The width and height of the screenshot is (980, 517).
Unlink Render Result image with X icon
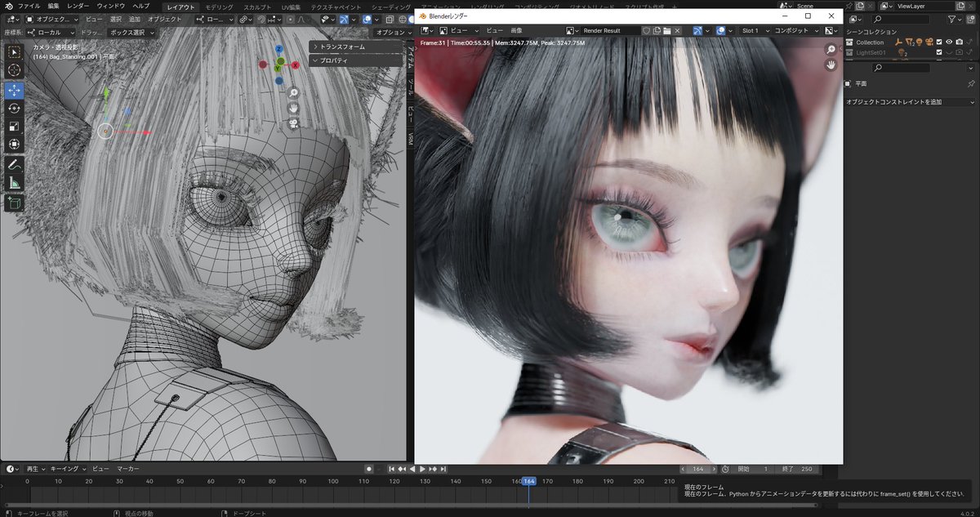677,30
